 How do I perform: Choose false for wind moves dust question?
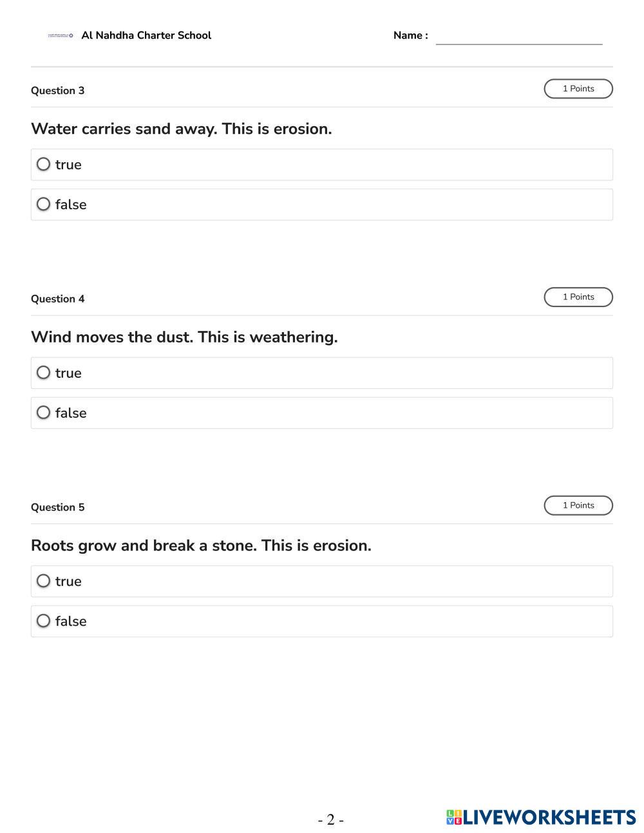click(x=43, y=413)
